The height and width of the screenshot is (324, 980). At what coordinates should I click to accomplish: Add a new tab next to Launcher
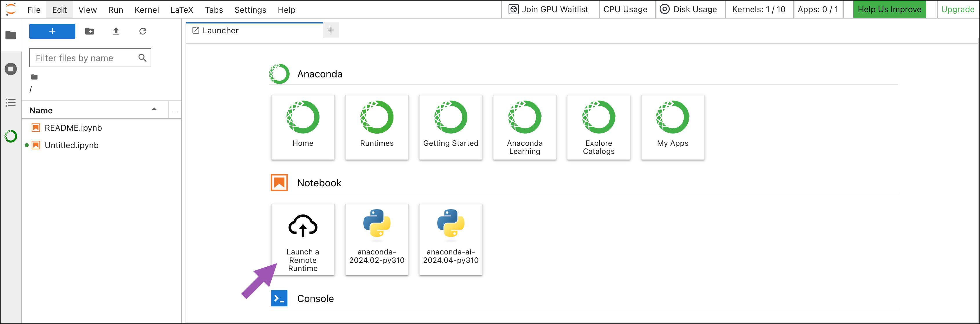click(331, 30)
